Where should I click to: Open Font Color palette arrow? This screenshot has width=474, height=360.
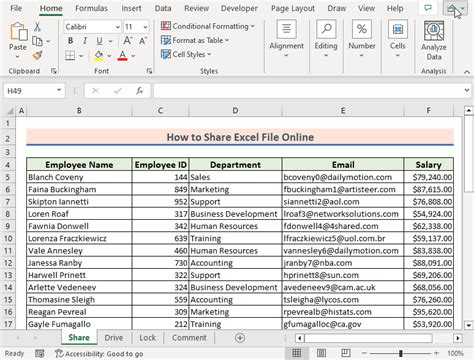click(133, 56)
